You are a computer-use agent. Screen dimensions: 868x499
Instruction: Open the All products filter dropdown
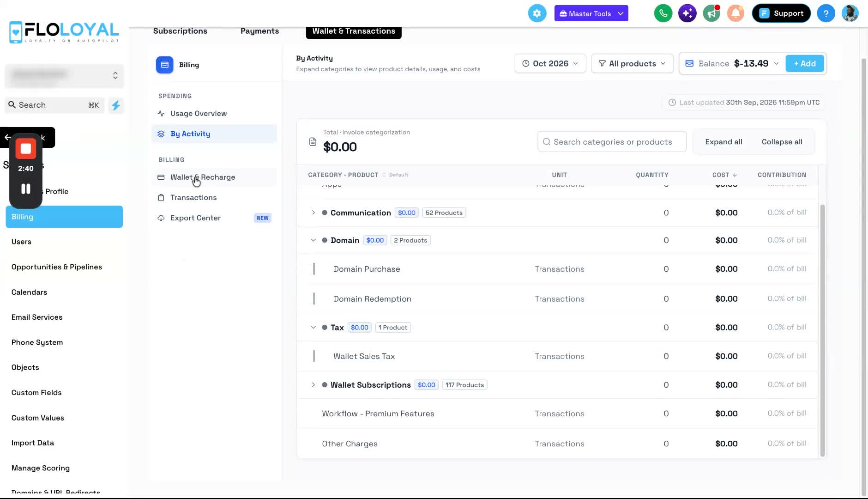click(632, 63)
